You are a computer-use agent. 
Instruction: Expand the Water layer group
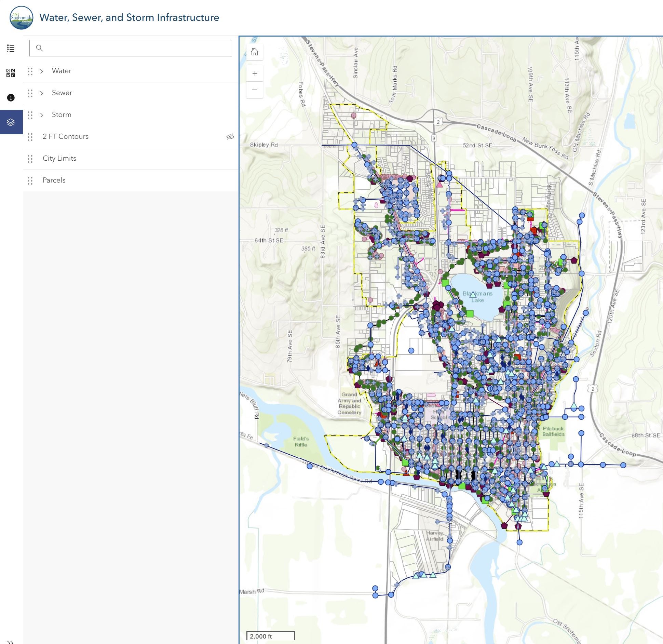point(42,71)
